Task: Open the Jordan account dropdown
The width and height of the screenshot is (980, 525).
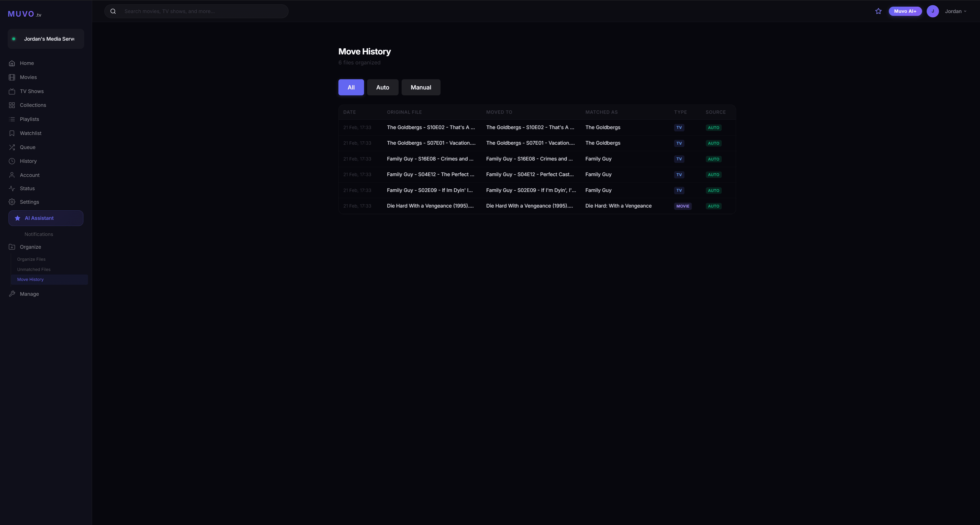Action: pyautogui.click(x=956, y=11)
